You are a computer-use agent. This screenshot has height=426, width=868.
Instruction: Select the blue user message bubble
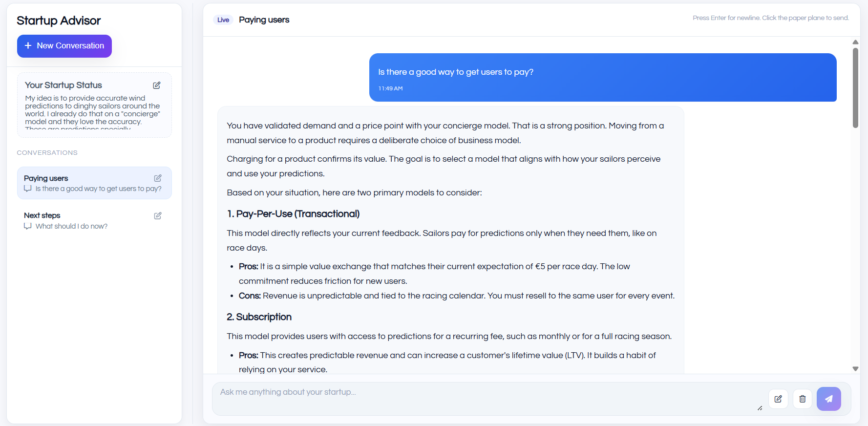[x=603, y=77]
